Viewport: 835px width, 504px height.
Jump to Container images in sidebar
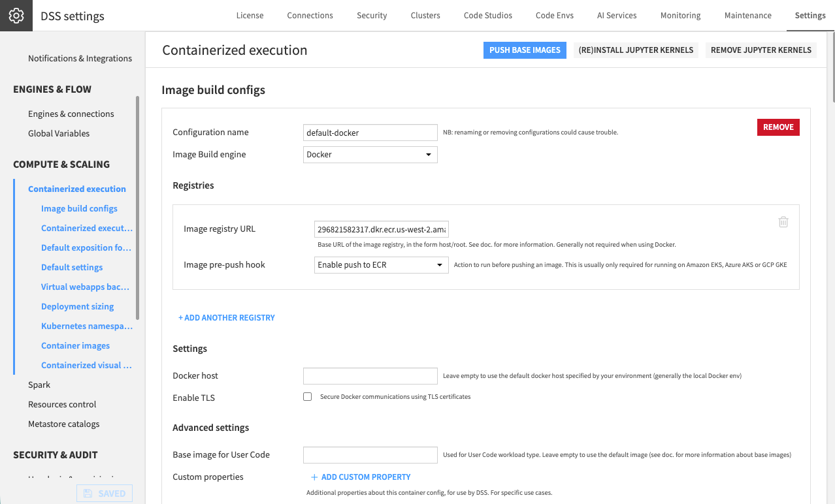click(75, 346)
